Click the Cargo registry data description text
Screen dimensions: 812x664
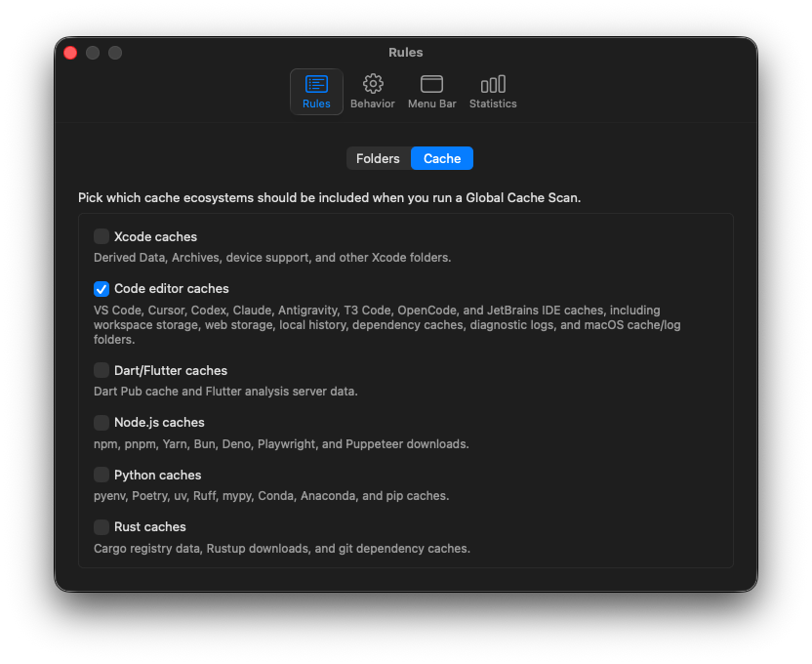pos(281,549)
